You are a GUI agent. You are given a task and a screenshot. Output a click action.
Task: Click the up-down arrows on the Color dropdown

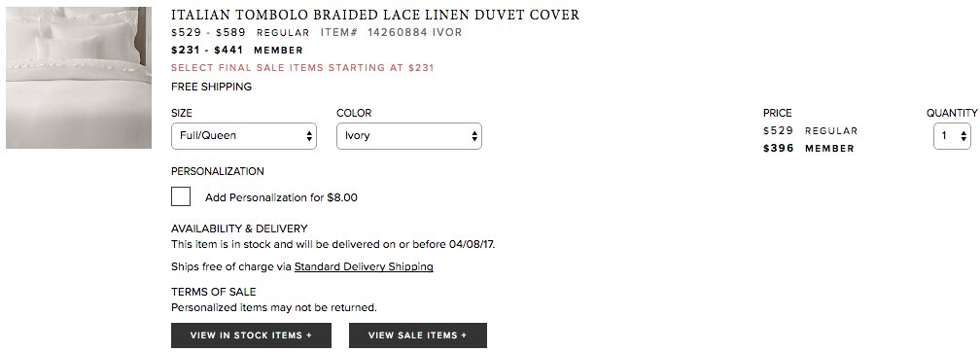tap(473, 136)
